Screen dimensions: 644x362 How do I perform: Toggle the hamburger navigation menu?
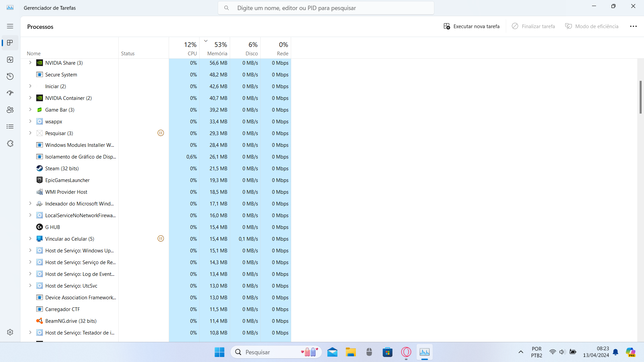click(10, 26)
